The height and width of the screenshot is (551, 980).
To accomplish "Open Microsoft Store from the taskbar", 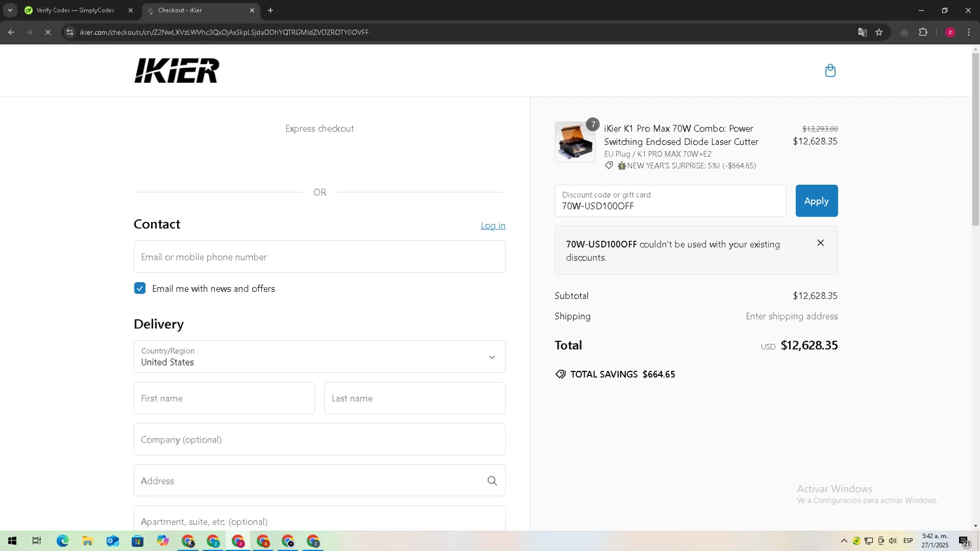I will [137, 541].
